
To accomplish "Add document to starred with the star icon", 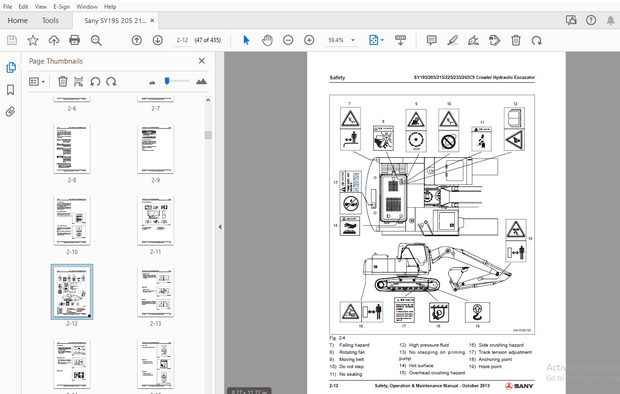I will tap(33, 40).
